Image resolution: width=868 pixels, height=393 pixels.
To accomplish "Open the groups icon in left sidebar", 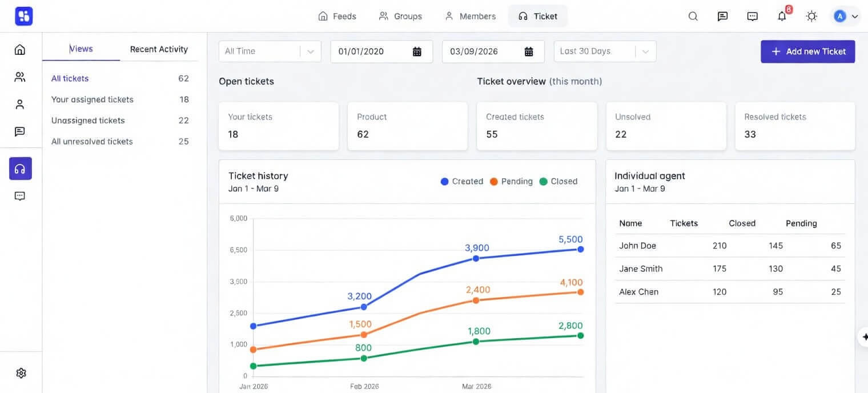I will click(20, 77).
